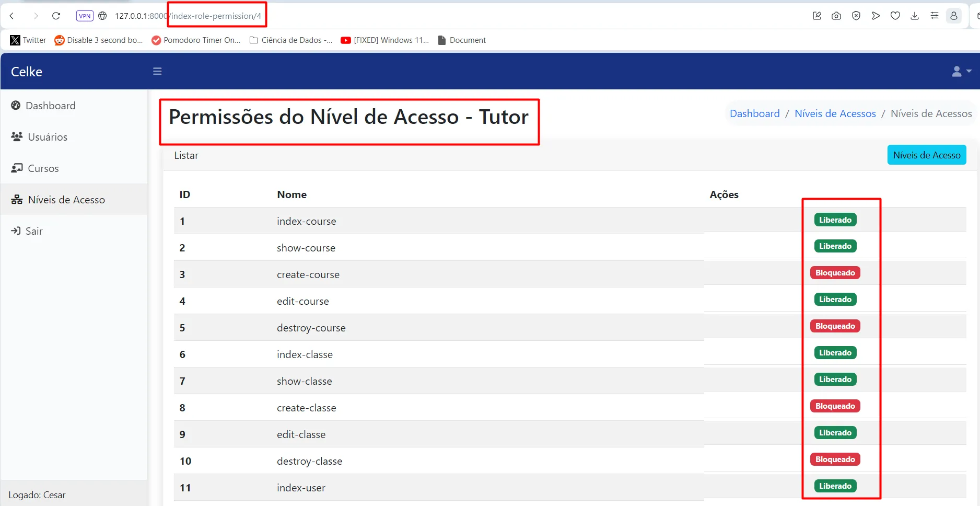980x506 pixels.
Task: Open the browser downloads icon
Action: coord(915,16)
